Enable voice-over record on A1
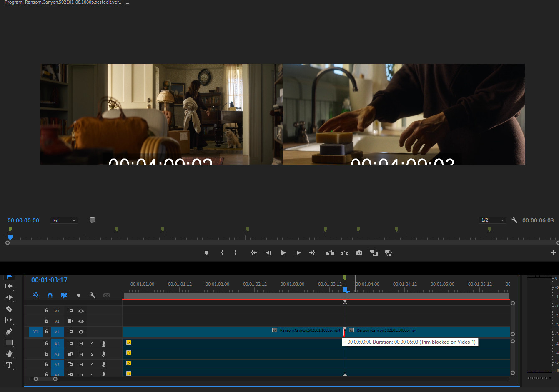This screenshot has width=559, height=392. click(x=103, y=344)
